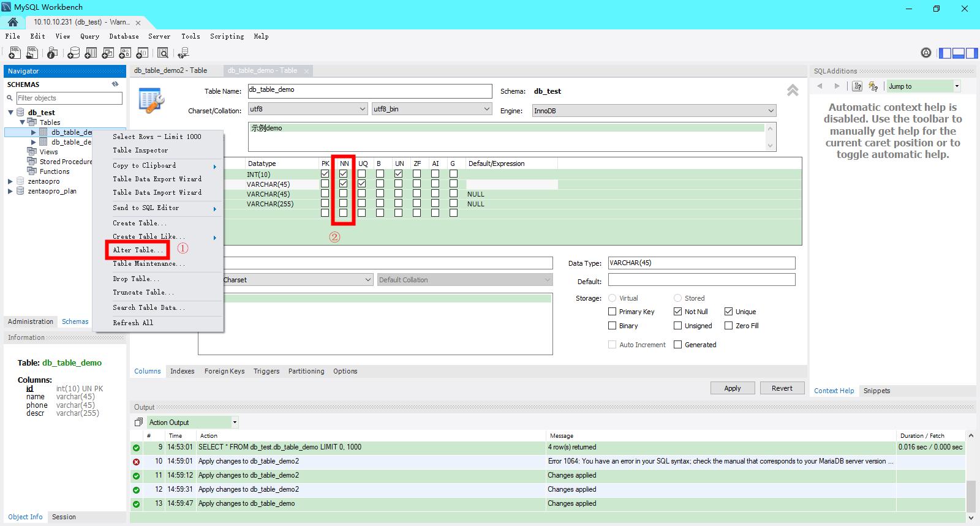Go back in context help
The width and height of the screenshot is (980, 526).
pos(820,86)
